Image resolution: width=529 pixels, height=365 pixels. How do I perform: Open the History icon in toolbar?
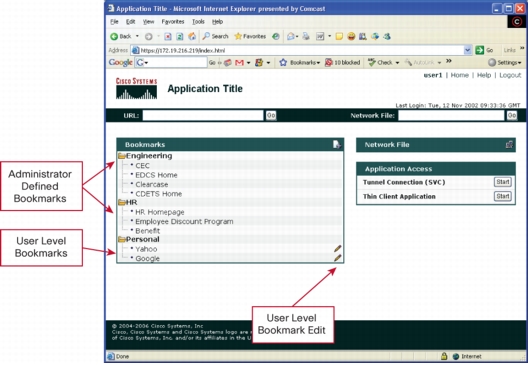(276, 36)
